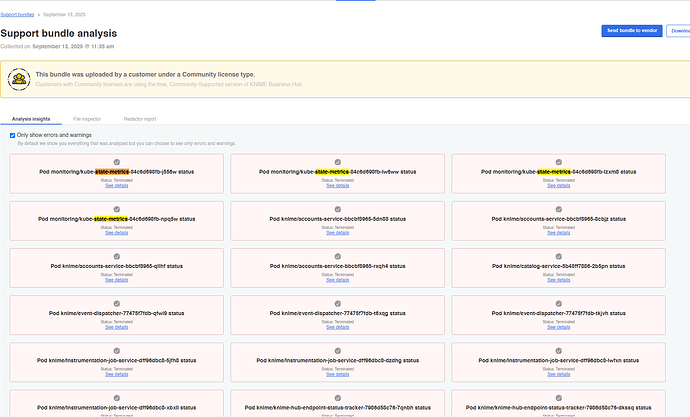See details for kube-state-metrics lw6ww pod

click(338, 186)
